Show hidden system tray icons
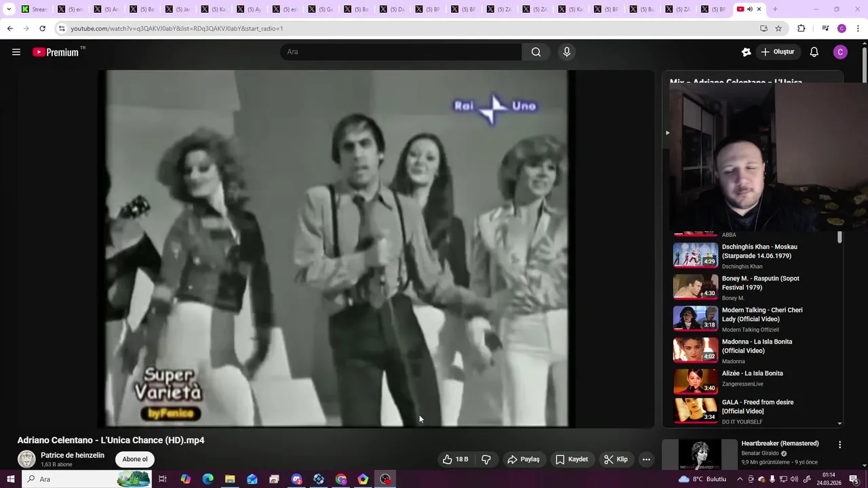The width and height of the screenshot is (868, 488). [740, 479]
